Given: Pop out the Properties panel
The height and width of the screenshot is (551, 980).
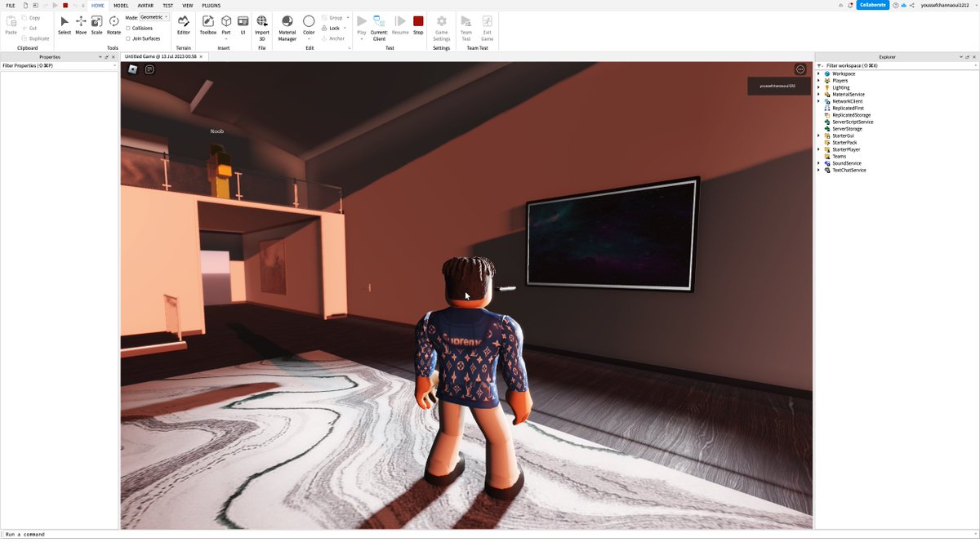Looking at the screenshot, I should pos(106,57).
